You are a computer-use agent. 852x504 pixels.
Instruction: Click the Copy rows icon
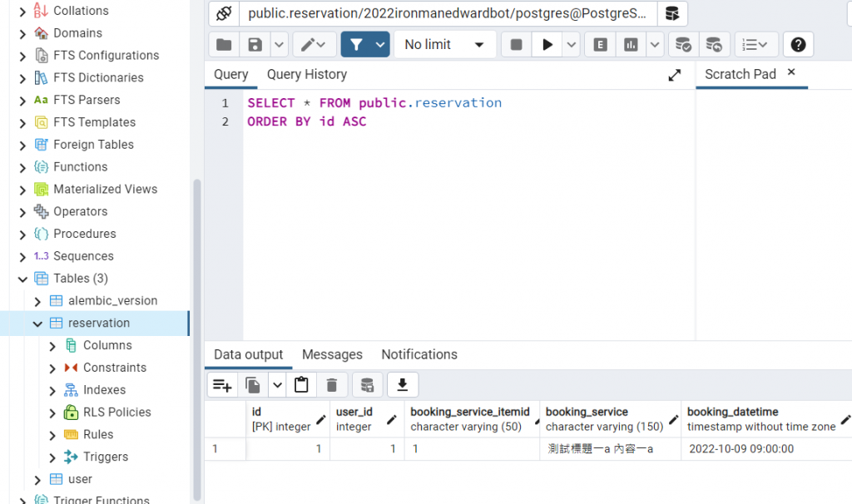click(253, 385)
